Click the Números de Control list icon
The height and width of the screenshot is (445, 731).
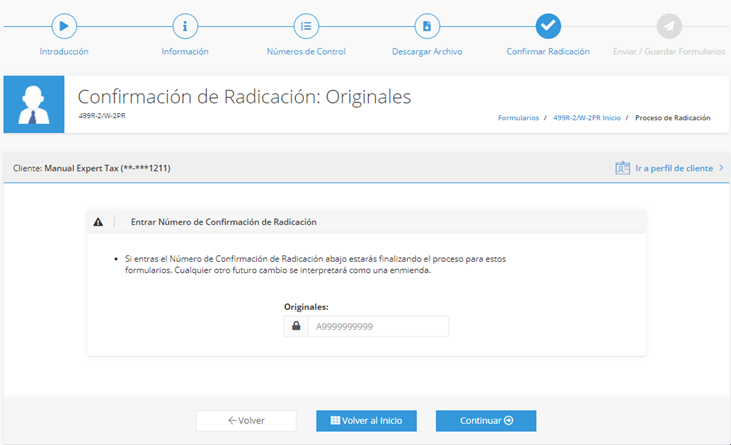point(306,26)
